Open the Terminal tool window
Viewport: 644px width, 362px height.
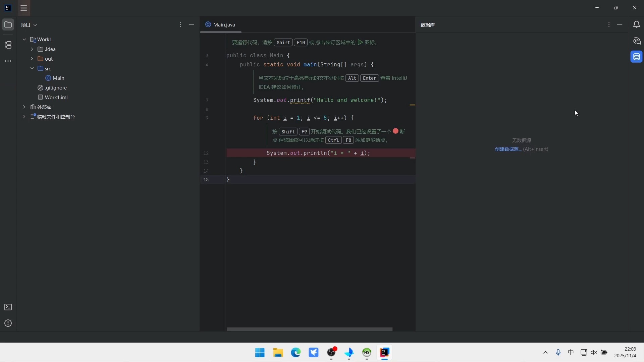click(8, 307)
